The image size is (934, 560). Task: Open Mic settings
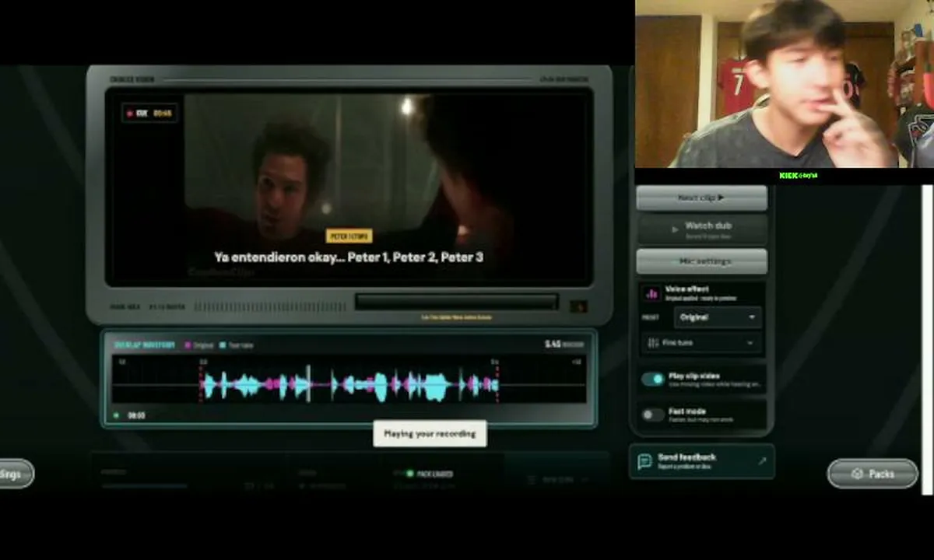point(701,261)
